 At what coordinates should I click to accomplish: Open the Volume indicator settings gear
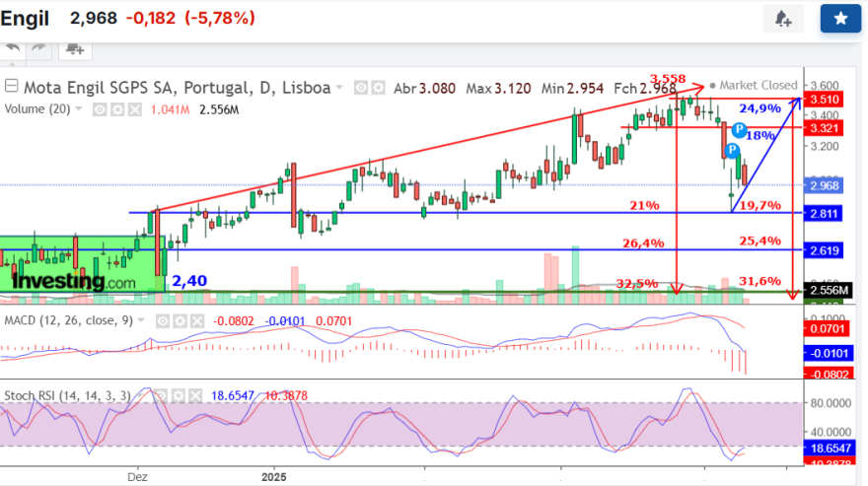pos(116,109)
